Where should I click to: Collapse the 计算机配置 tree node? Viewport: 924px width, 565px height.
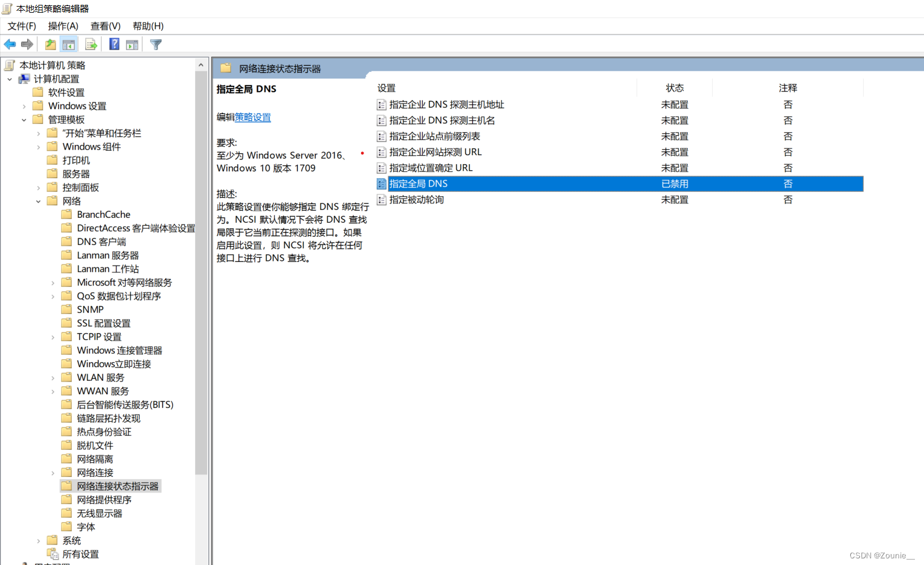[x=10, y=79]
